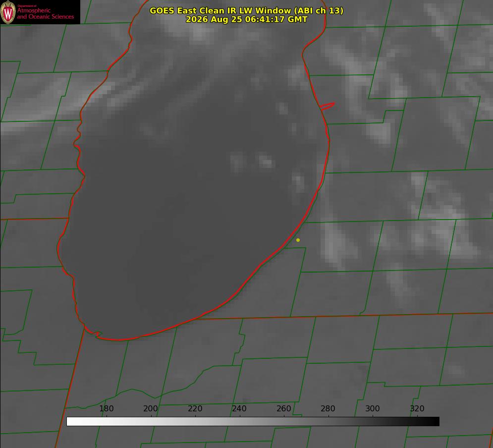Click the 280 colorbar label
Screen dimensions: 493x448
328,409
